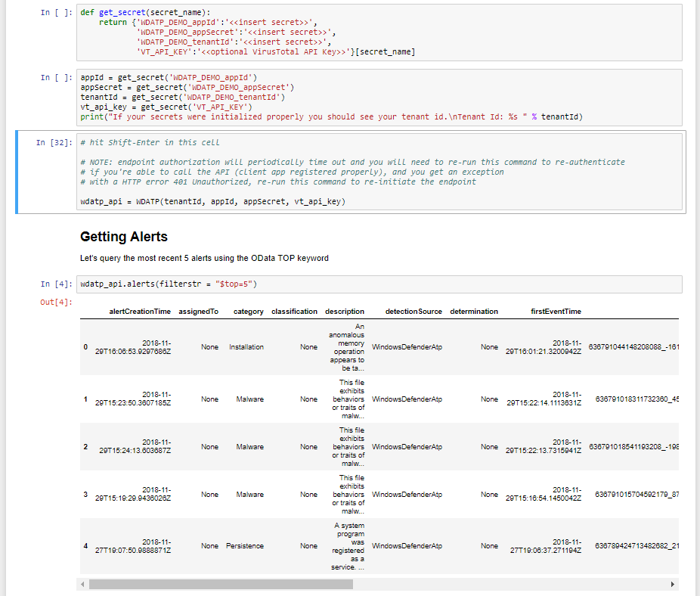Click the firstEventTime column header
Screen dimensions: 700x596
pyautogui.click(x=556, y=312)
